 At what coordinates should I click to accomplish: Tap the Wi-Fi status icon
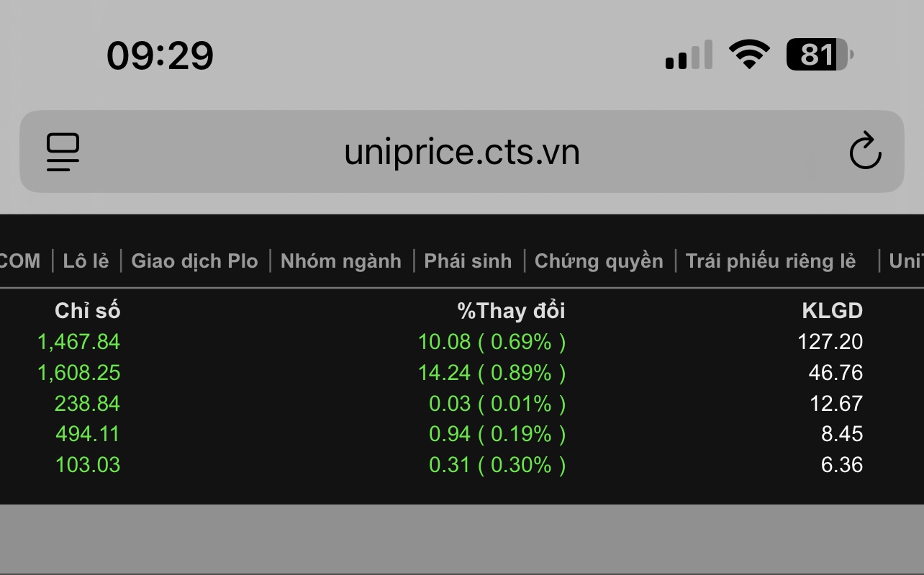(x=749, y=55)
